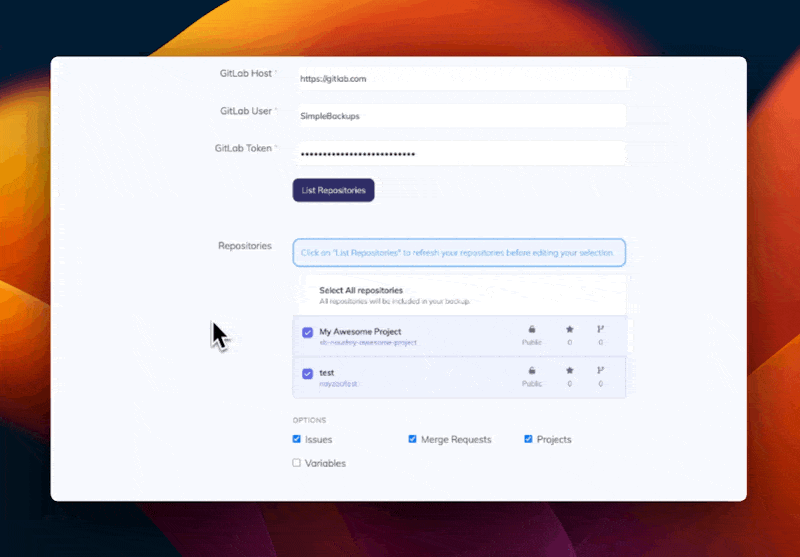Click into the GitLab User field

click(461, 116)
